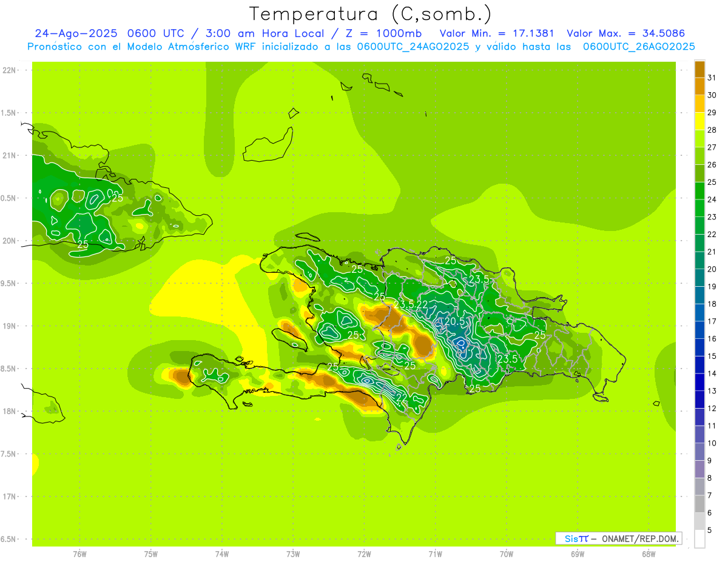Click the color scale label 19
This screenshot has width=728, height=562.
tap(712, 287)
